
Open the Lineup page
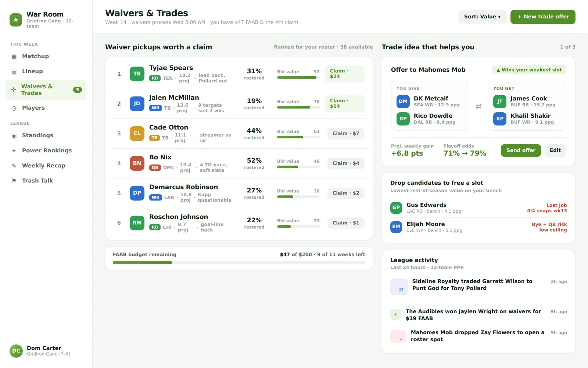(46, 71)
